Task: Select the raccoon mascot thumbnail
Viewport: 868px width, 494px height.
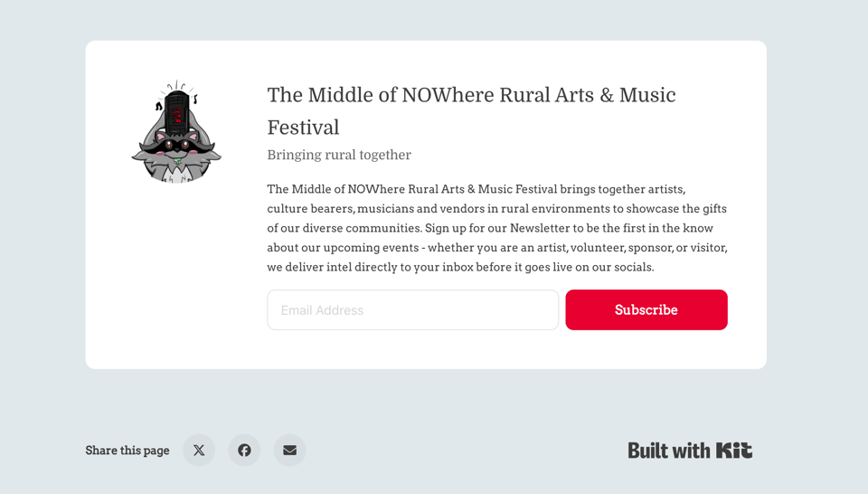Action: [x=176, y=134]
